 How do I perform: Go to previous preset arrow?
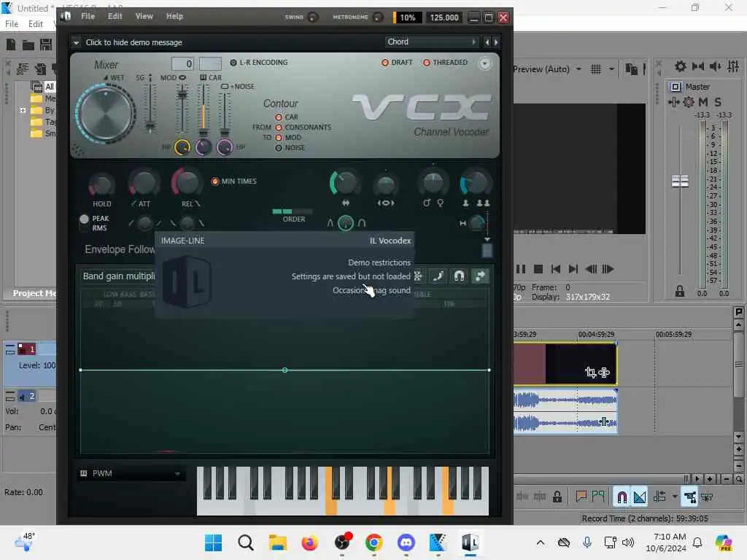pyautogui.click(x=487, y=42)
